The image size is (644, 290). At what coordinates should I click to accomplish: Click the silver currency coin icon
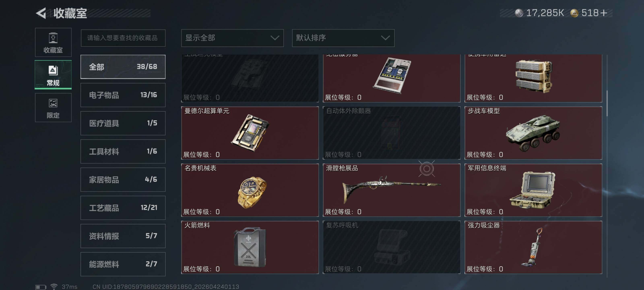tap(519, 13)
